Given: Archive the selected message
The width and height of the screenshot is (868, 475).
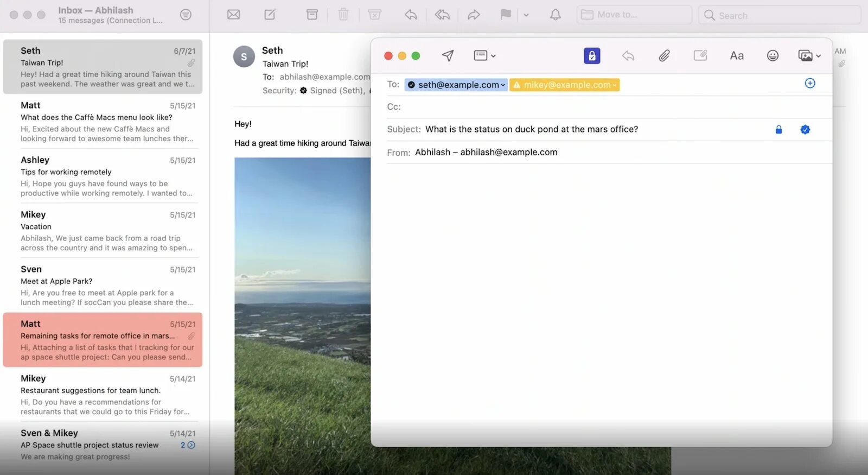Looking at the screenshot, I should tap(312, 15).
